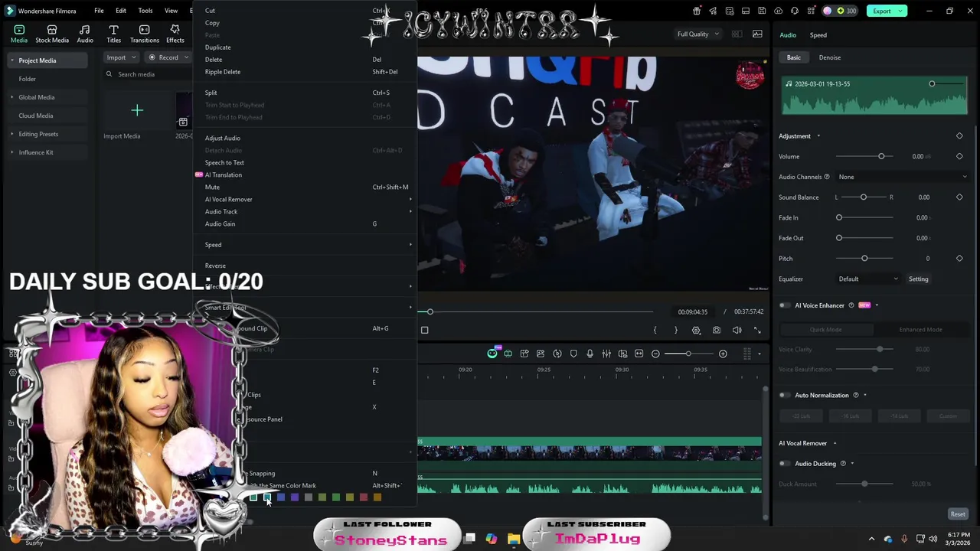Click File Explorer icon on Windows taskbar
The height and width of the screenshot is (551, 980).
(x=514, y=540)
